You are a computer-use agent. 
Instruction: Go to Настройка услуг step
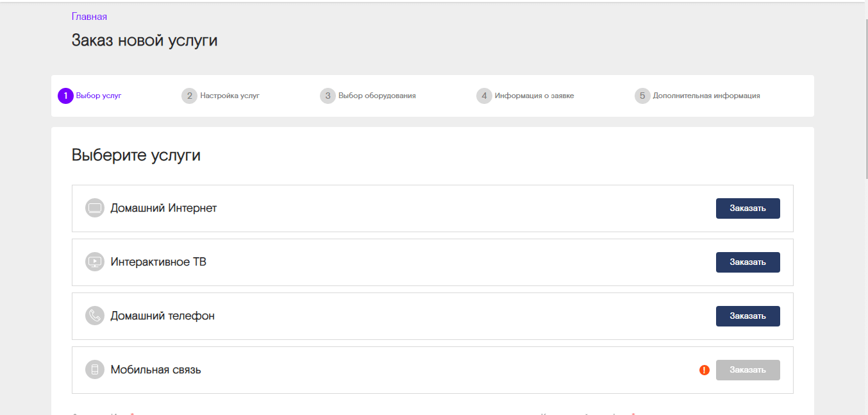point(230,96)
